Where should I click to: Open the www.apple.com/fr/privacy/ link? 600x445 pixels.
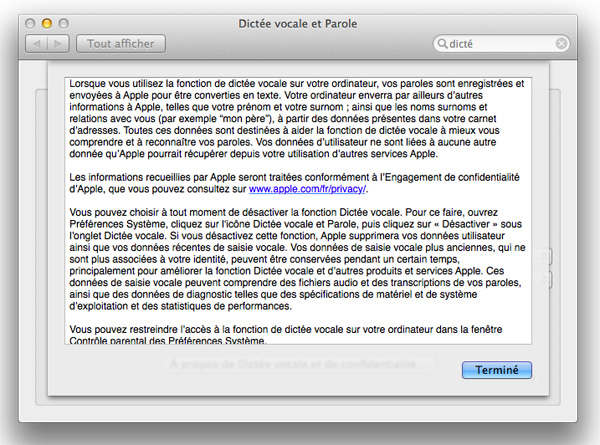(x=307, y=189)
